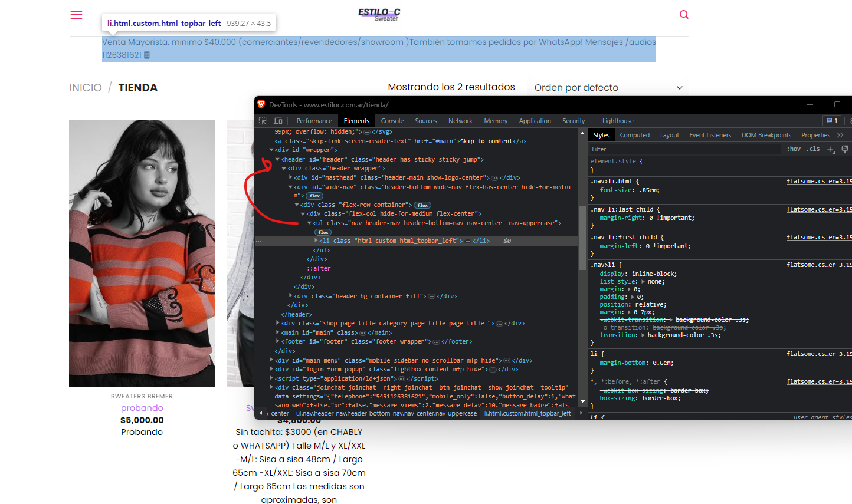Collapse the div id wrapper node
The height and width of the screenshot is (504, 852).
click(x=271, y=150)
